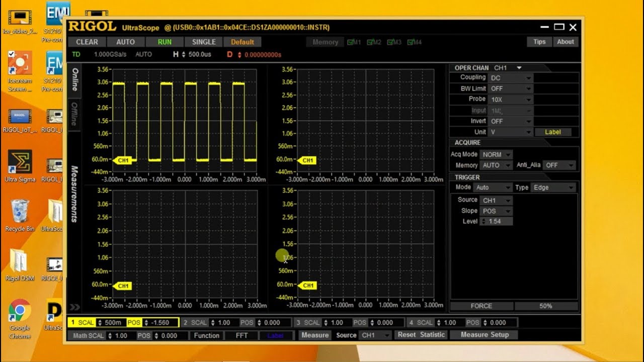Open the BW Limit dropdown

click(x=511, y=88)
